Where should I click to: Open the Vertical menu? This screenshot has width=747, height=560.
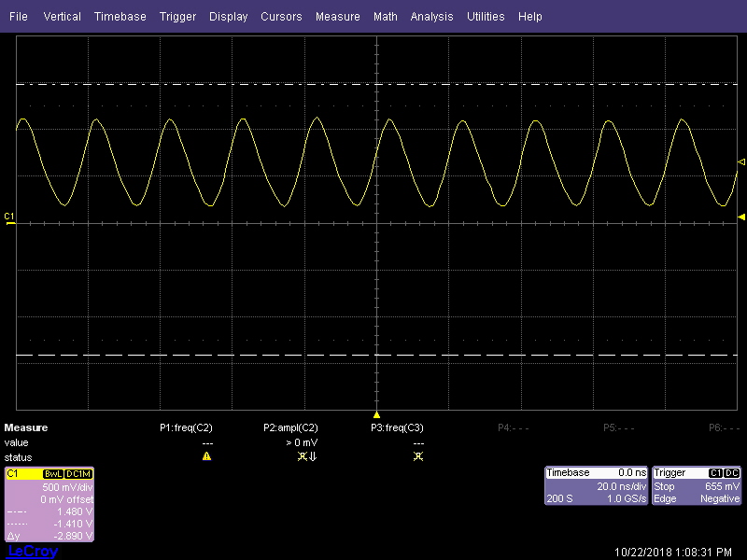point(62,17)
